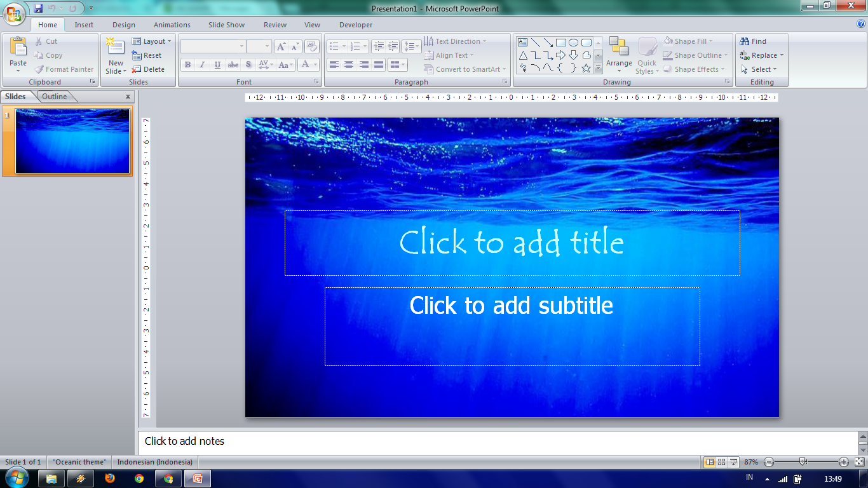Adjust the zoom slider
Viewport: 868px width, 488px height.
tap(802, 463)
